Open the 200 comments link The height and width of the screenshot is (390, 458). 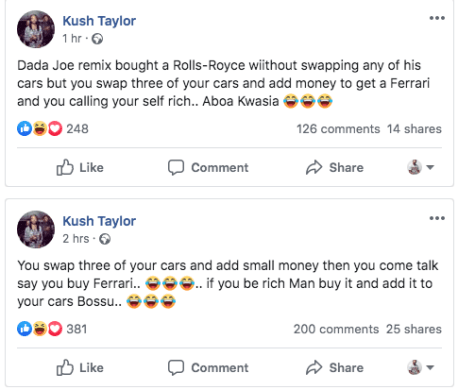336,329
